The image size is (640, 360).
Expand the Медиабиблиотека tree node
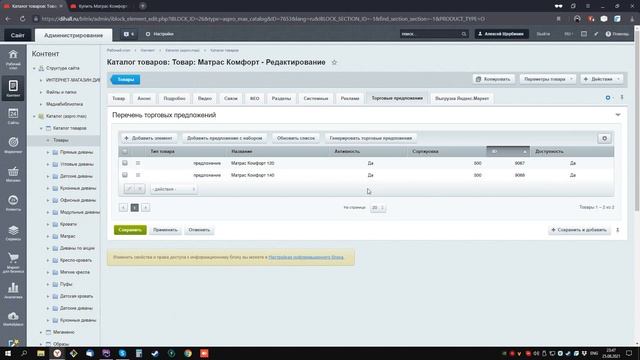click(41, 104)
